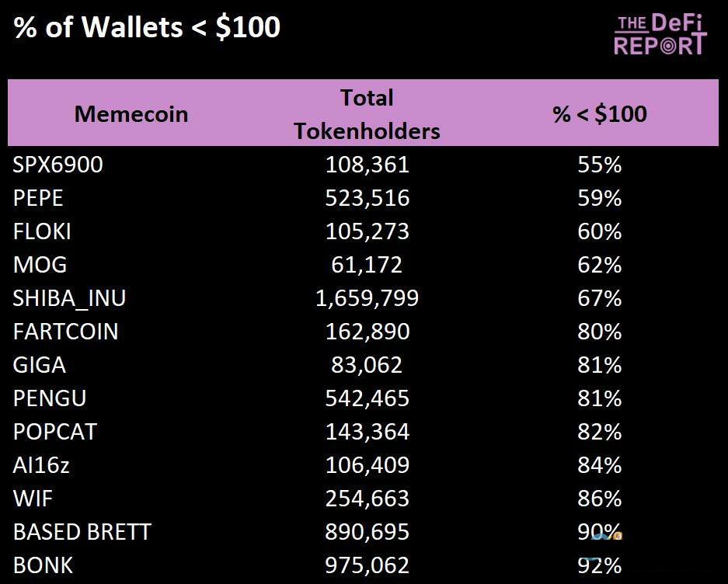Image resolution: width=728 pixels, height=584 pixels.
Task: Click the GIGA tokenholders value 83,062
Action: coord(367,365)
